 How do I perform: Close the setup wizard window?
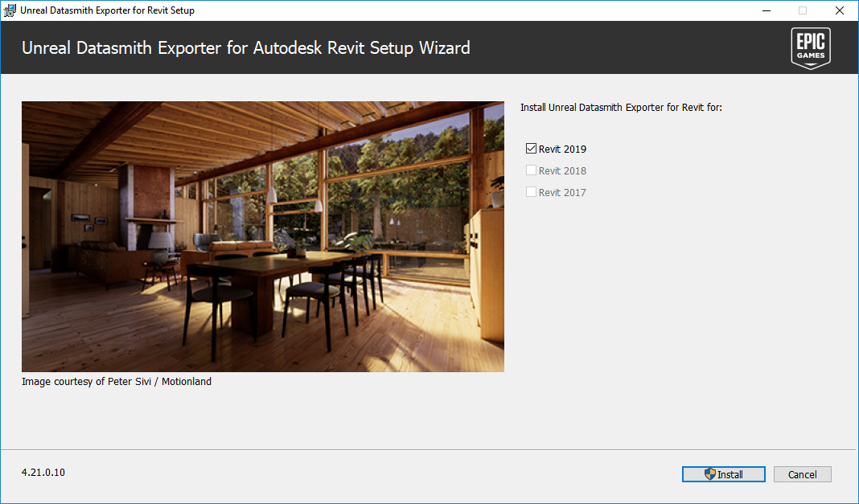point(841,10)
